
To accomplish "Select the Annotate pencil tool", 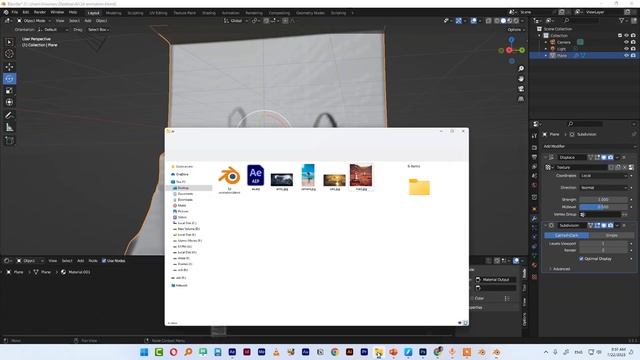I will point(9,116).
